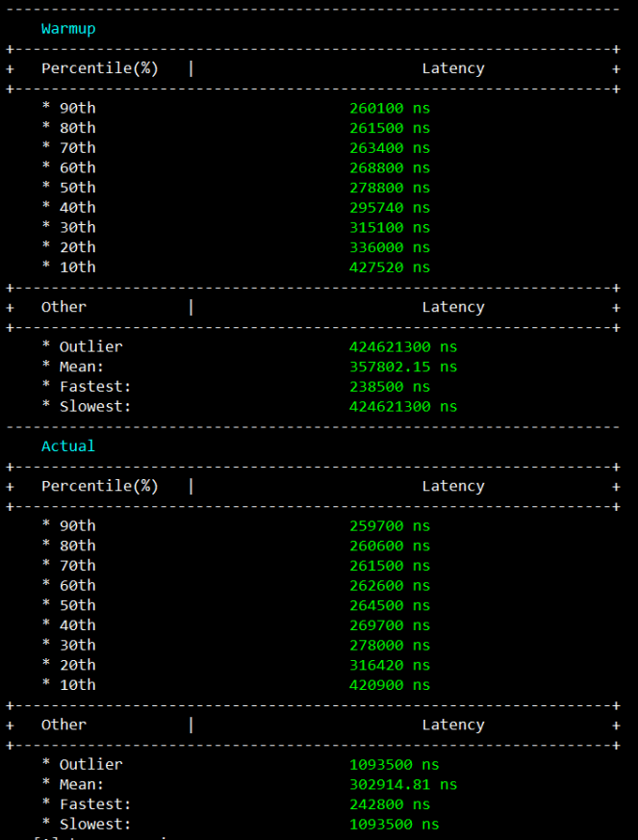Image resolution: width=638 pixels, height=840 pixels.
Task: Select the "50th" label in Warmup
Action: 78,188
